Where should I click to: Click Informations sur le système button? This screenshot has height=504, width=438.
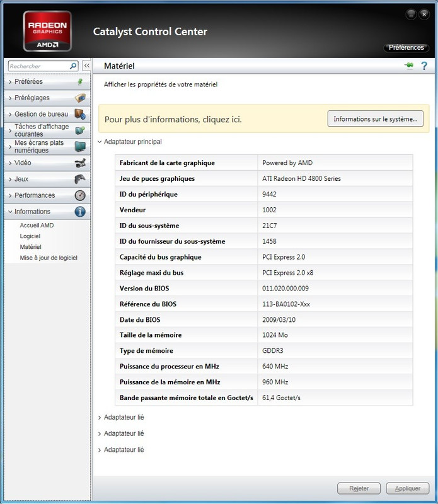click(x=375, y=119)
